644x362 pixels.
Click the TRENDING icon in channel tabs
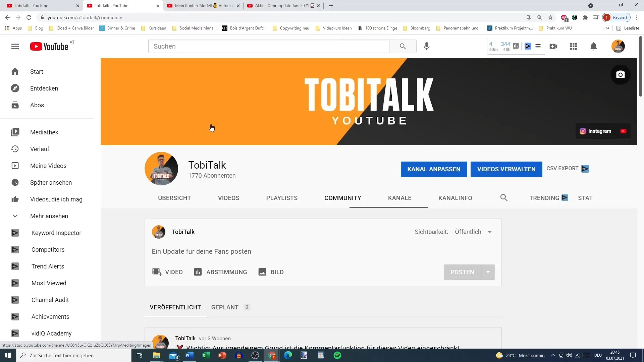[565, 197]
